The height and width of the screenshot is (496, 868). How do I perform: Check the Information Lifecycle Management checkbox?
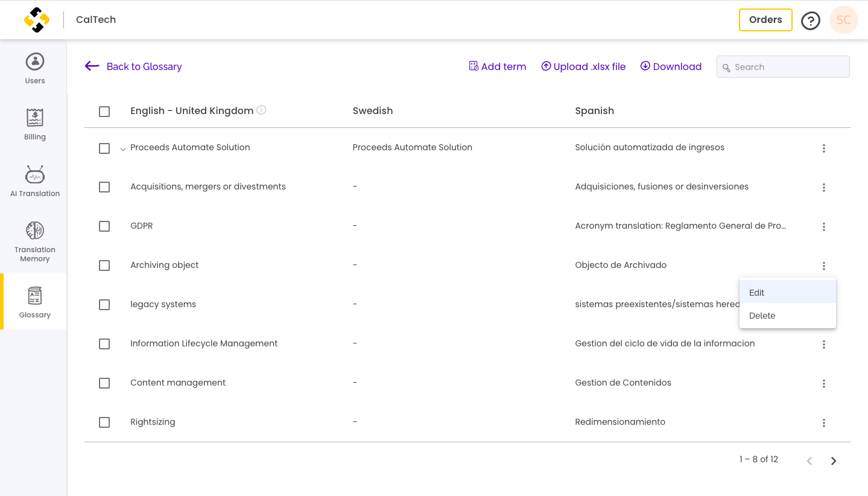coord(104,344)
